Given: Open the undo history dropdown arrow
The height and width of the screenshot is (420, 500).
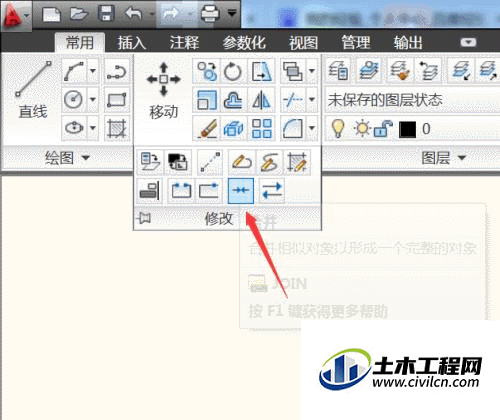Looking at the screenshot, I should tap(152, 14).
